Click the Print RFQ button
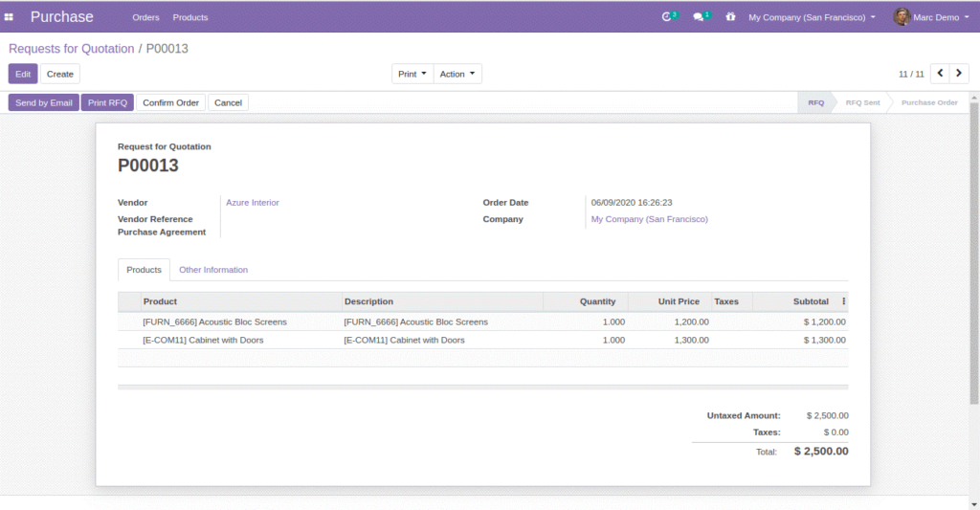 click(x=107, y=102)
